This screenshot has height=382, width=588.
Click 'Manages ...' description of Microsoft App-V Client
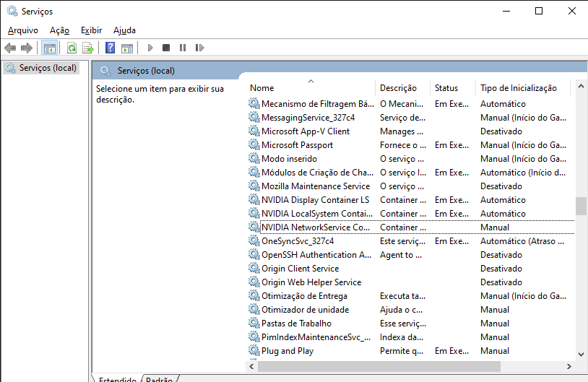point(401,131)
